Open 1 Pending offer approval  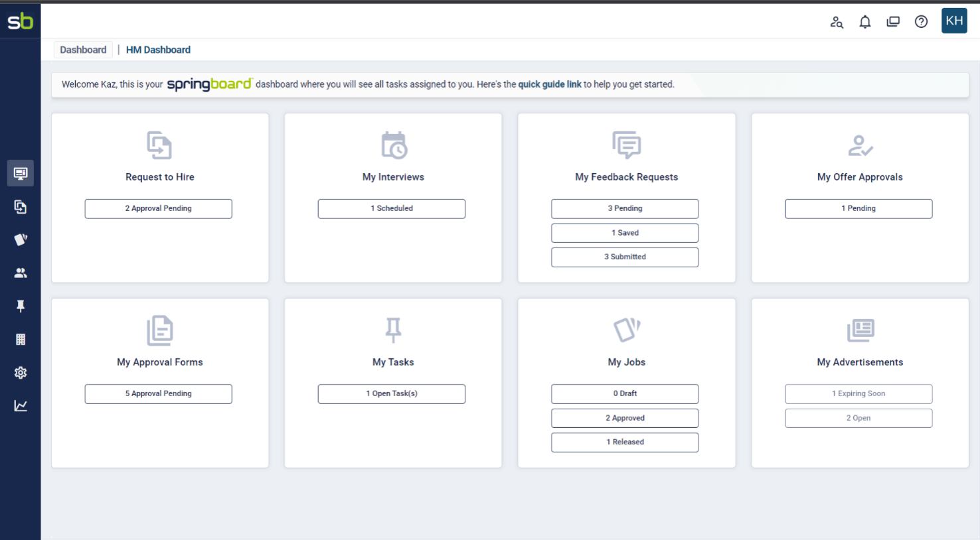coord(858,208)
